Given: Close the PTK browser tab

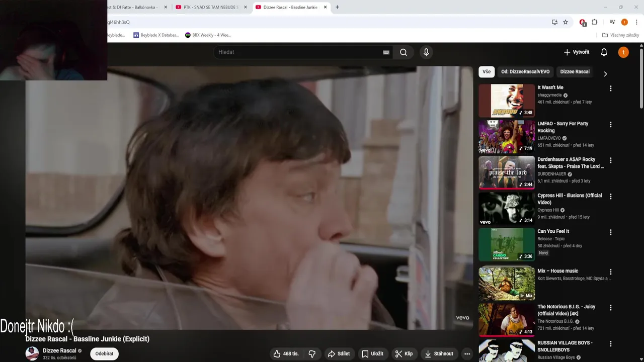Looking at the screenshot, I should point(246,7).
